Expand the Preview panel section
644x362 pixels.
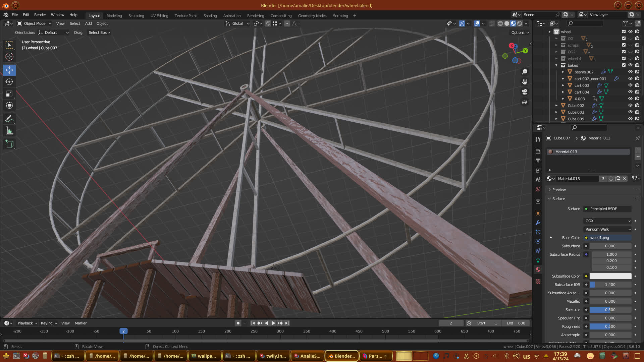[559, 190]
